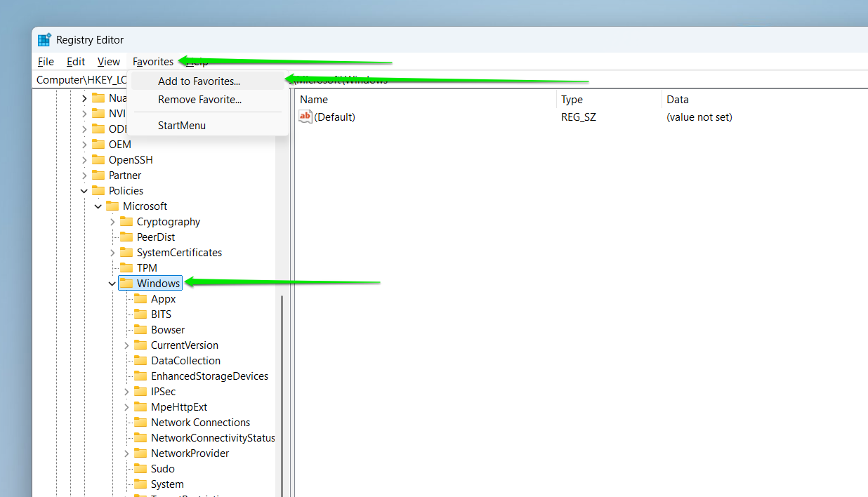Click the folder icon of the Windows key
Image resolution: width=868 pixels, height=497 pixels.
(x=126, y=283)
